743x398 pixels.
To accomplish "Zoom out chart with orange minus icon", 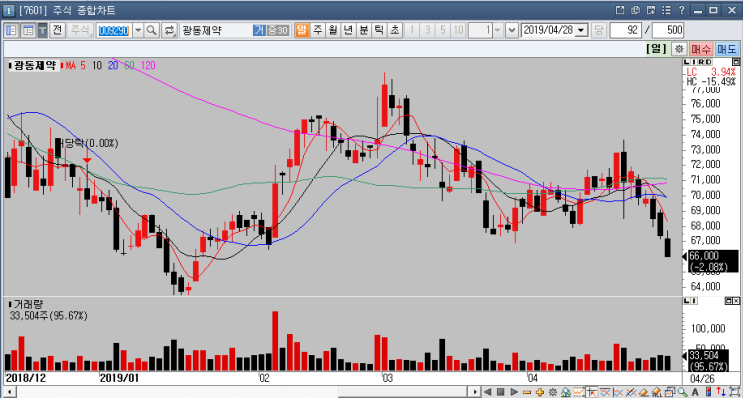I will pos(527,392).
